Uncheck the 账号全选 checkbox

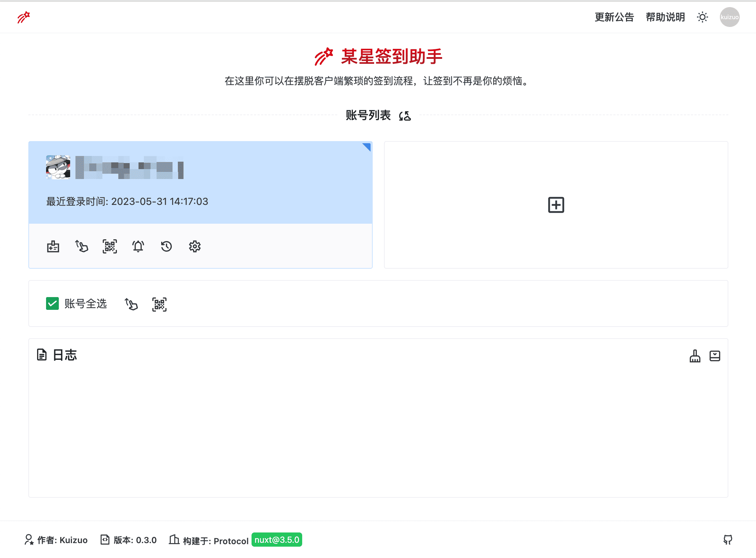(52, 304)
